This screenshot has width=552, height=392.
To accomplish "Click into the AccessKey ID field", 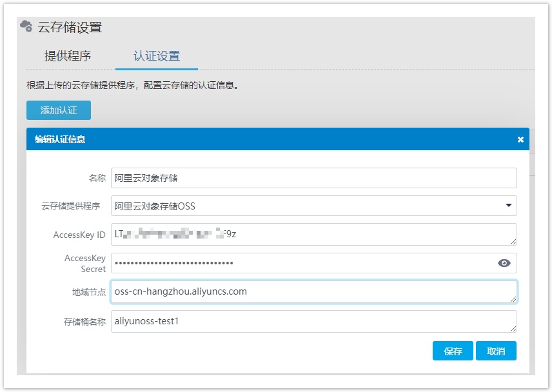I will point(313,234).
